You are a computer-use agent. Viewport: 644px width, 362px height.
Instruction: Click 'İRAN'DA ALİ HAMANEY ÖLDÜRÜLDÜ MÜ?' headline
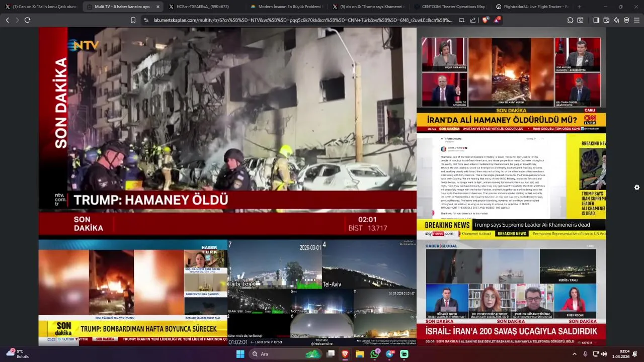[502, 120]
